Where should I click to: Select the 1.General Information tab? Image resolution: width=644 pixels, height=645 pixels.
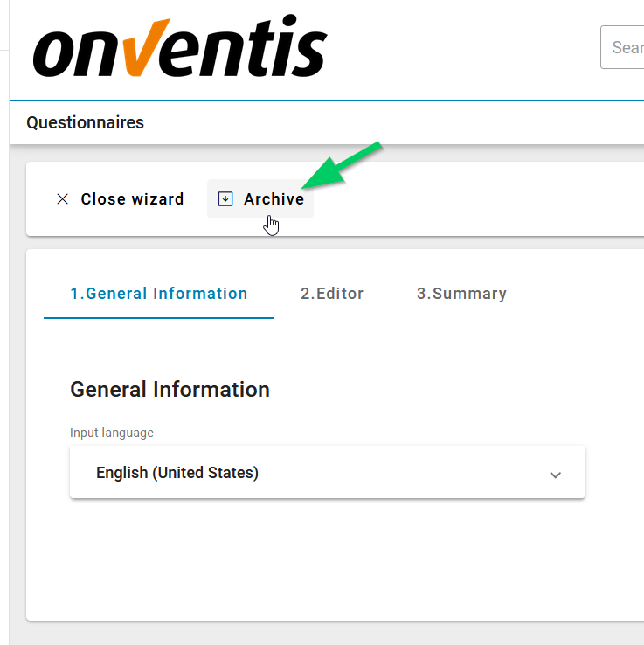click(x=159, y=294)
